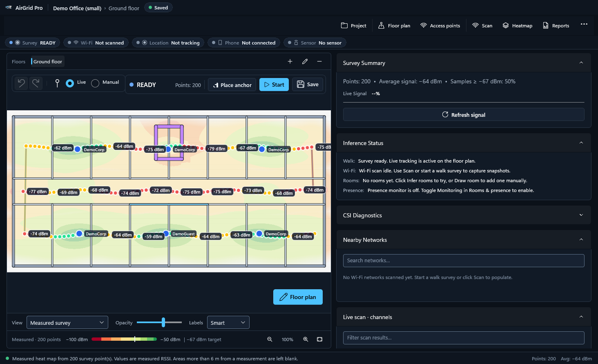Click the Search networks input field
The height and width of the screenshot is (364, 598).
click(x=464, y=261)
